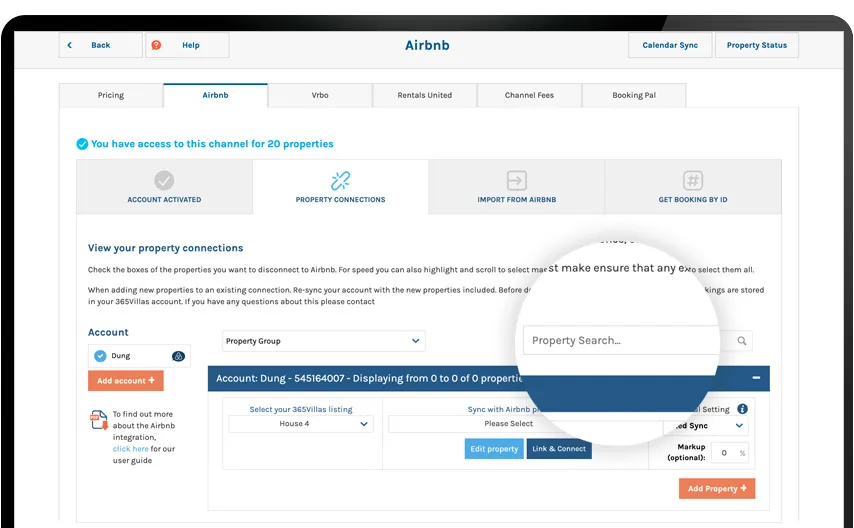Click the PDF download icon
The image size is (854, 528).
click(99, 420)
